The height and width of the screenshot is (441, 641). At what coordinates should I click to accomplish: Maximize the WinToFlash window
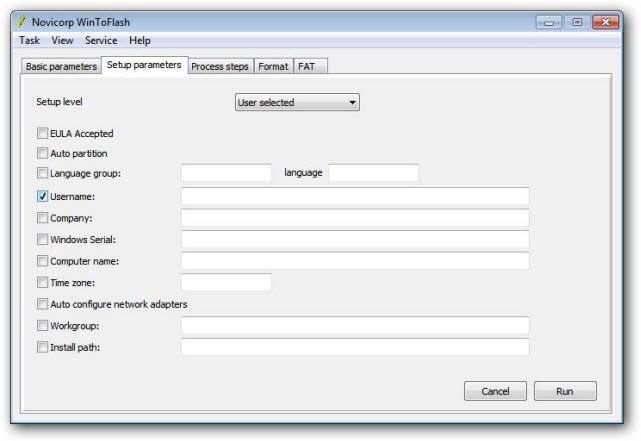(577, 22)
